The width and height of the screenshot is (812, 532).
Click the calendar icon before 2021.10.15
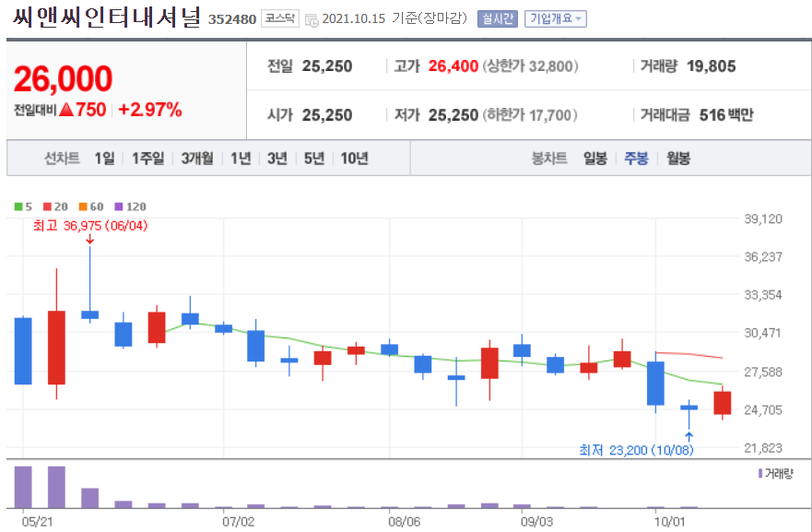click(x=312, y=20)
